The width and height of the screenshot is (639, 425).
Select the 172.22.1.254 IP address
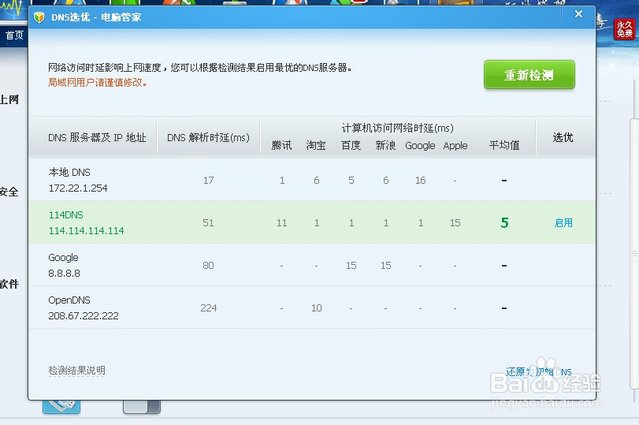[x=78, y=188]
